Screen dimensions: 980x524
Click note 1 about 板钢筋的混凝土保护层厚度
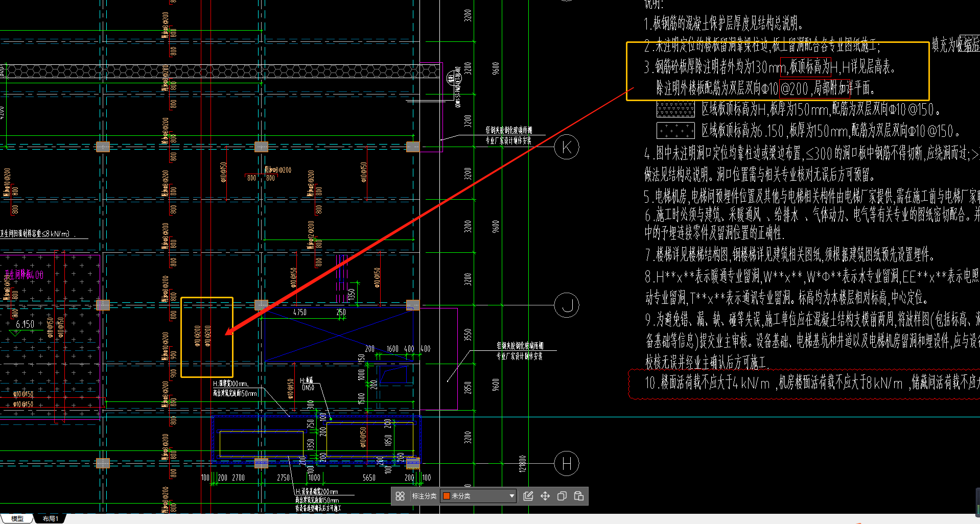pos(724,23)
